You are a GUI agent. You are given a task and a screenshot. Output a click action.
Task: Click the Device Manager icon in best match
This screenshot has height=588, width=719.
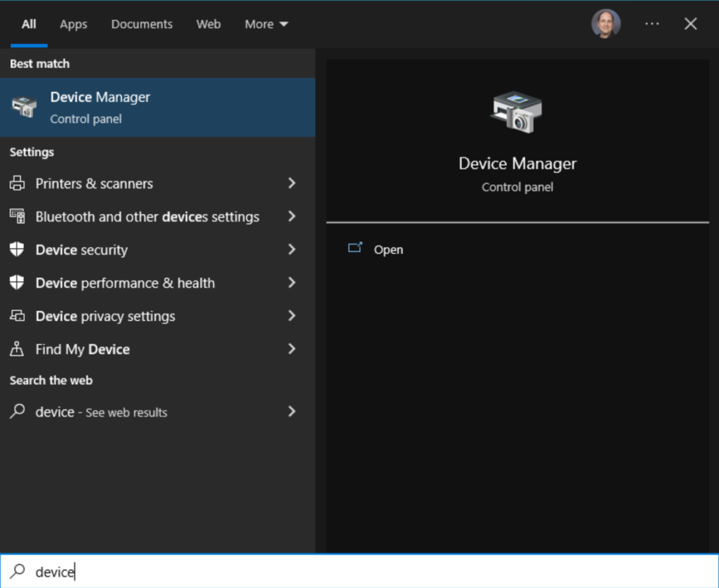(24, 107)
